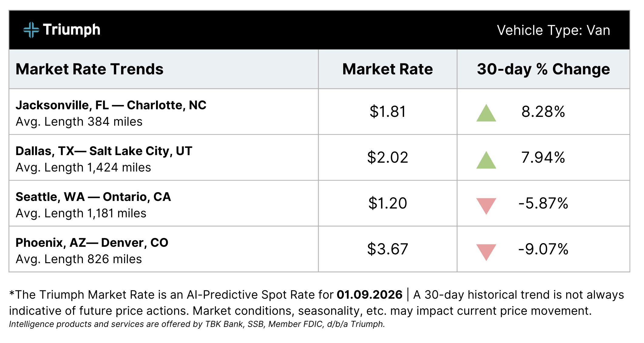Click the Market Rate column header

click(x=387, y=69)
